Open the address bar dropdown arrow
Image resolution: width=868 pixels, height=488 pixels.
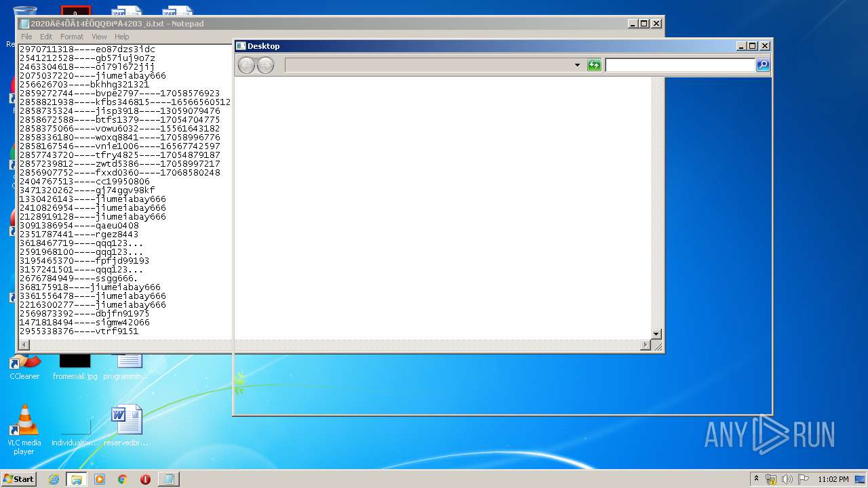click(577, 65)
